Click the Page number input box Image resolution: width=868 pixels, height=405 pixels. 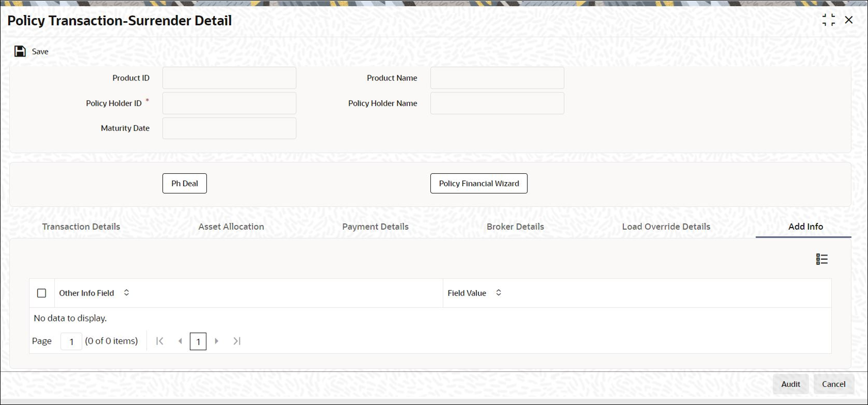71,342
